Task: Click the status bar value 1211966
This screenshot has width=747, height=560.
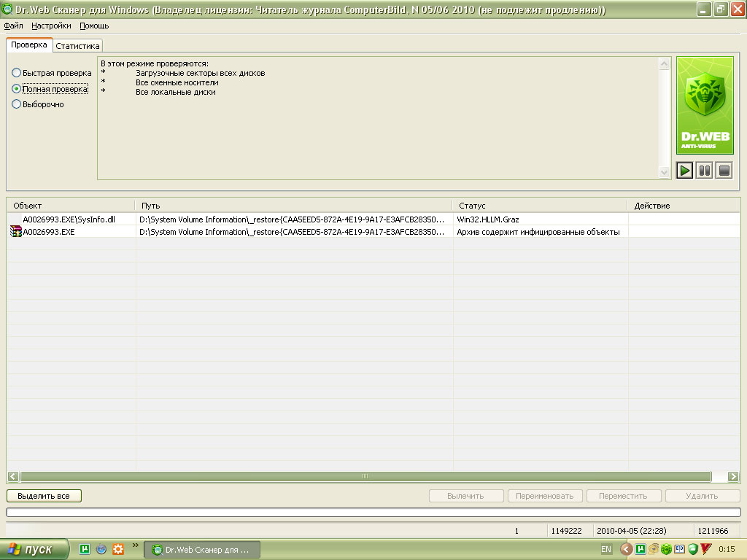Action: [x=713, y=531]
